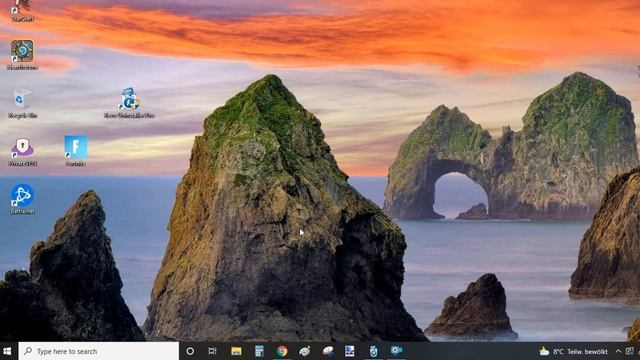Open the weather widget showing 8°C
This screenshot has width=640, height=360.
(573, 351)
